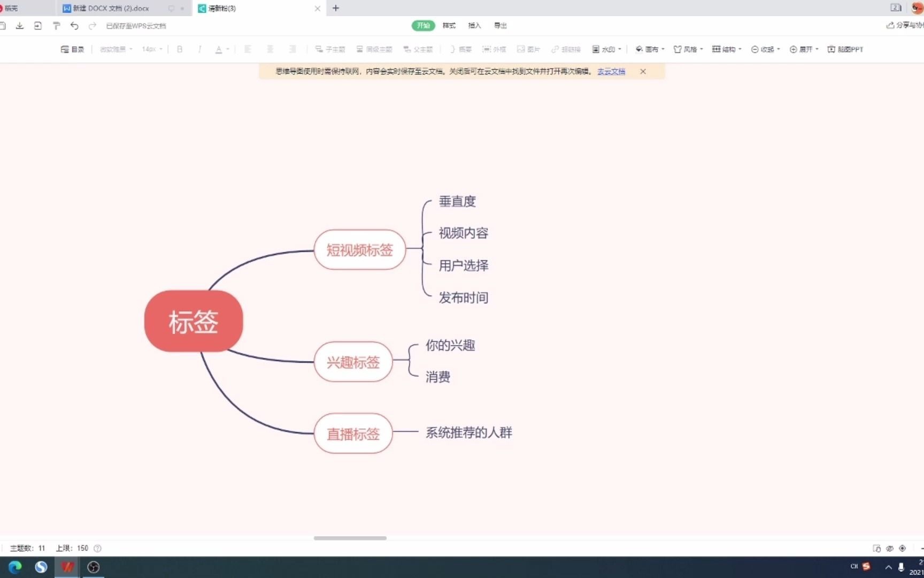The height and width of the screenshot is (578, 924).
Task: Toggle the eye view icon in status bar
Action: 890,548
